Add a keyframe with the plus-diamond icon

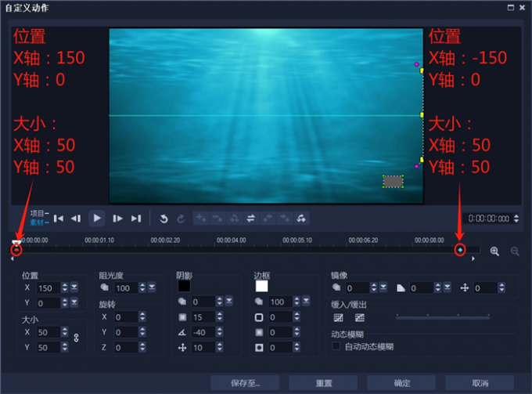pyautogui.click(x=201, y=218)
